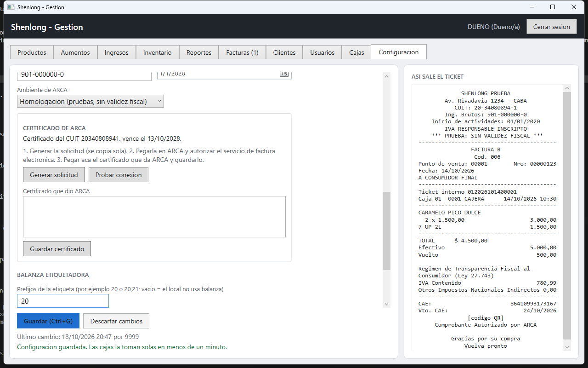Open the Inventario tab
Screen dimensions: 588x368
(x=158, y=52)
